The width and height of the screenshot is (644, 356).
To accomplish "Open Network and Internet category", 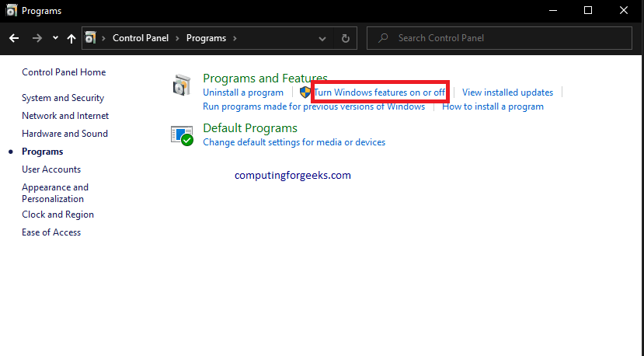I will [x=65, y=116].
